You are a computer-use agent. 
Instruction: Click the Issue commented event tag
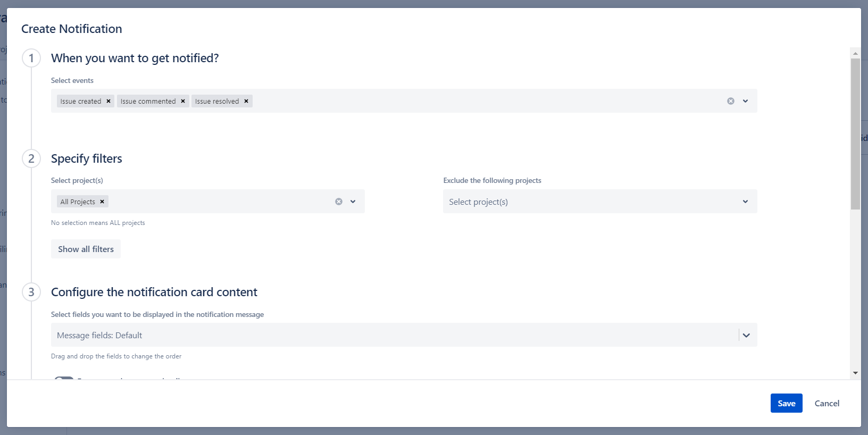[148, 101]
